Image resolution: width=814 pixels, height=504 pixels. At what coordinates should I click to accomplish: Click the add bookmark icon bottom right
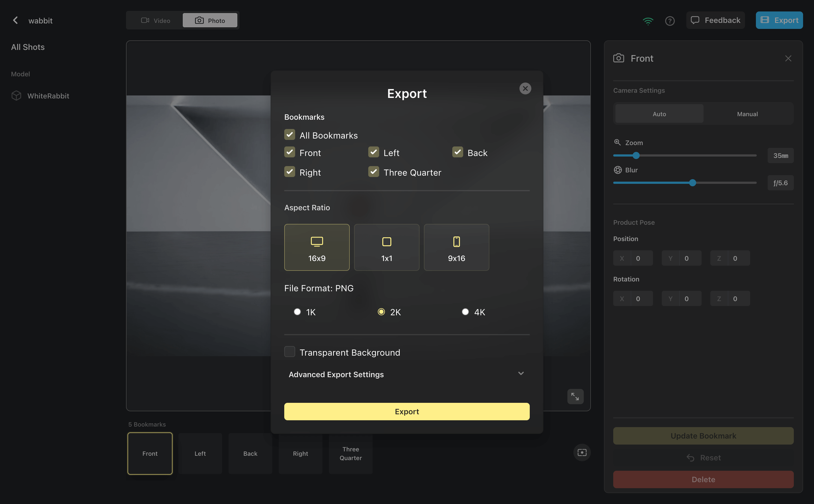pyautogui.click(x=581, y=453)
